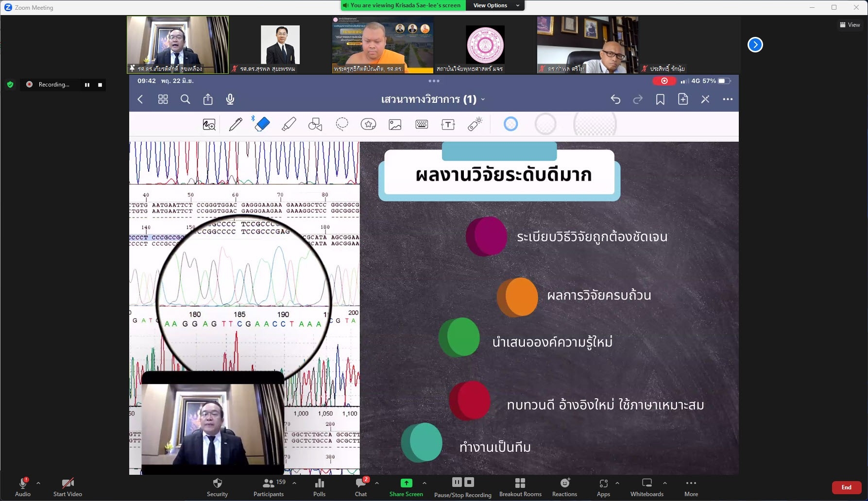This screenshot has width=868, height=501.
Task: Select the monk participant's video thumbnail
Action: coord(383,45)
